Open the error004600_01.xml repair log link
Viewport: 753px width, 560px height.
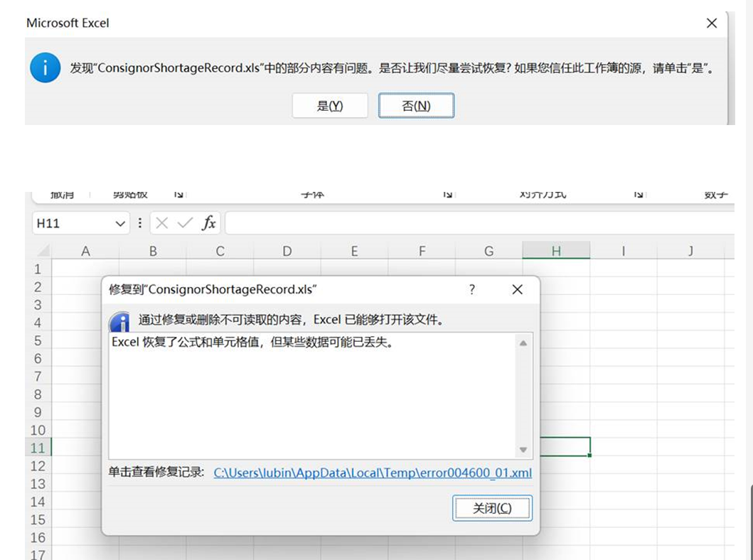373,473
